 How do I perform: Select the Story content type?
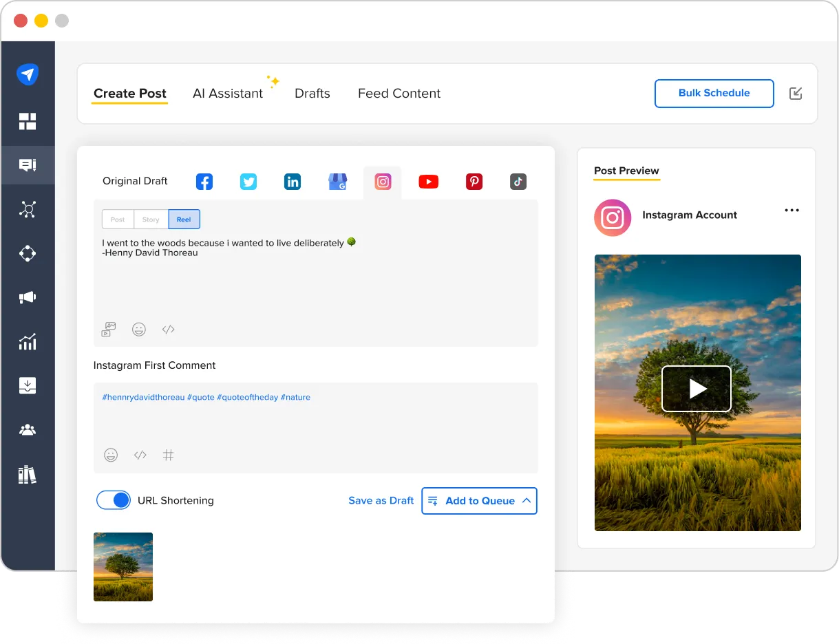tap(150, 219)
